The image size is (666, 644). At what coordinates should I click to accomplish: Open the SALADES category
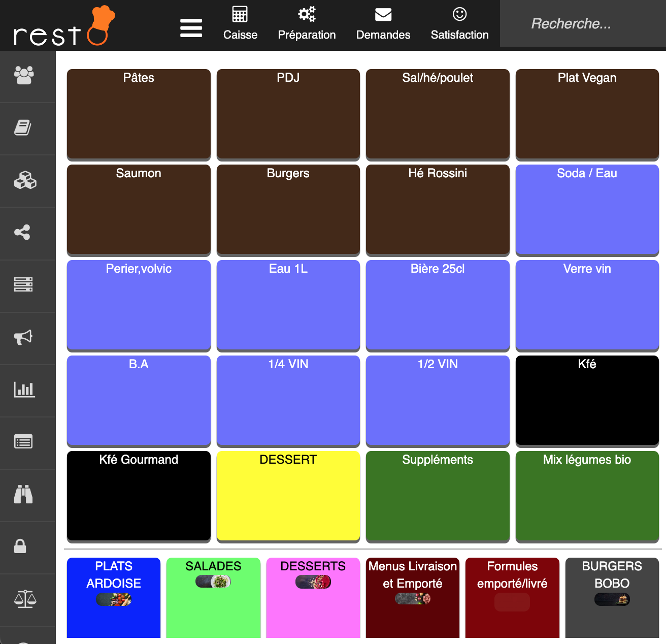pyautogui.click(x=213, y=597)
